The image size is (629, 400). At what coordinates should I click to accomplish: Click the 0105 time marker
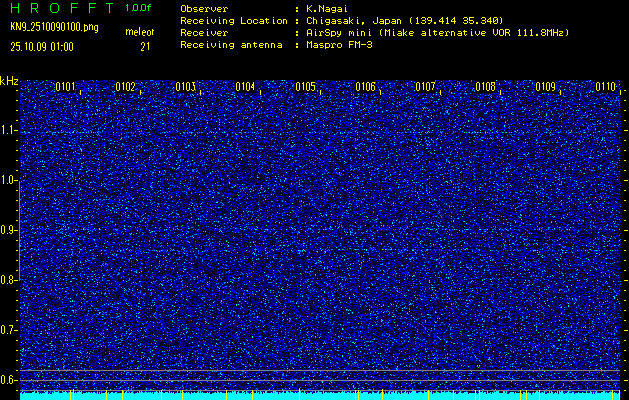(305, 87)
